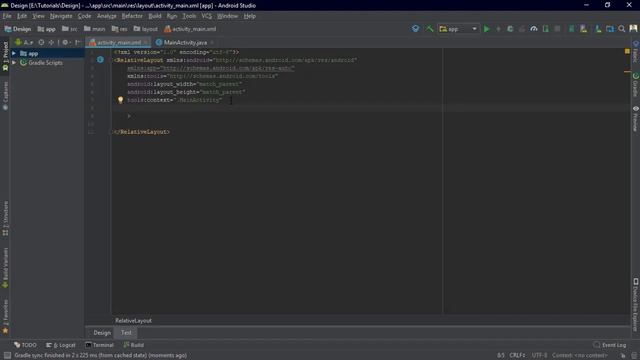Click the RelativeLayout breadcrumb below editor
Image resolution: width=640 pixels, height=360 pixels.
[133, 321]
